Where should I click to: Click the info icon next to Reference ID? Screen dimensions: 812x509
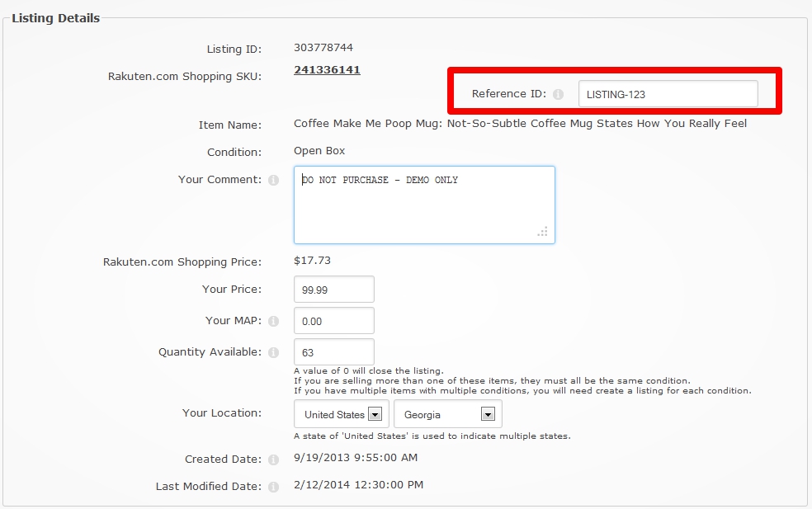point(558,94)
